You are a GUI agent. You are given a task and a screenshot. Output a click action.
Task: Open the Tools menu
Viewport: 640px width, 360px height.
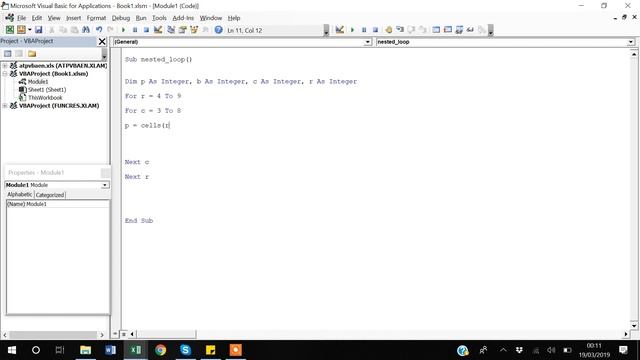coord(159,18)
